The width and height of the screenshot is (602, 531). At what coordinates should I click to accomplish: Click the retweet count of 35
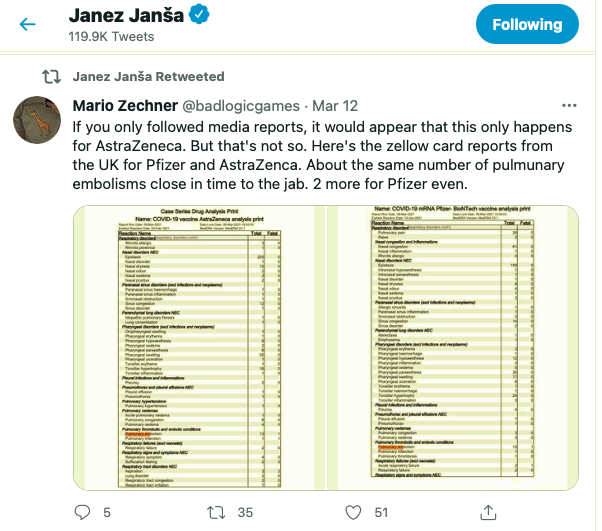[243, 512]
